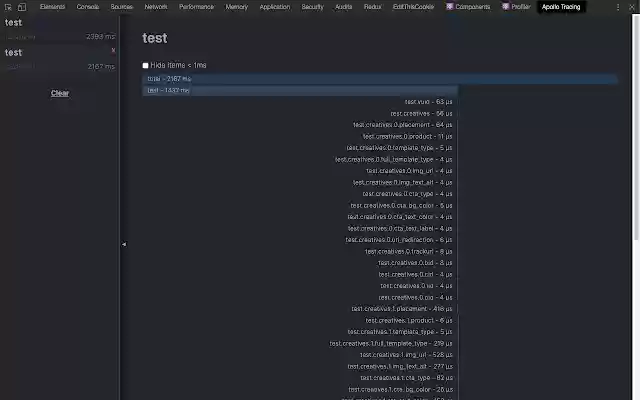The image size is (640, 400).
Task: Select the test.creatives.0.placement row
Action: coord(402,125)
